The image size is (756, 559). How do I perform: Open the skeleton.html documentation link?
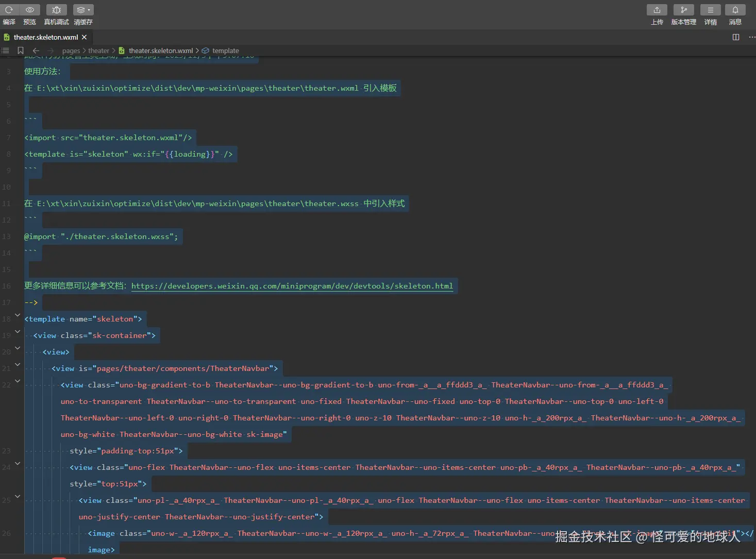(292, 286)
